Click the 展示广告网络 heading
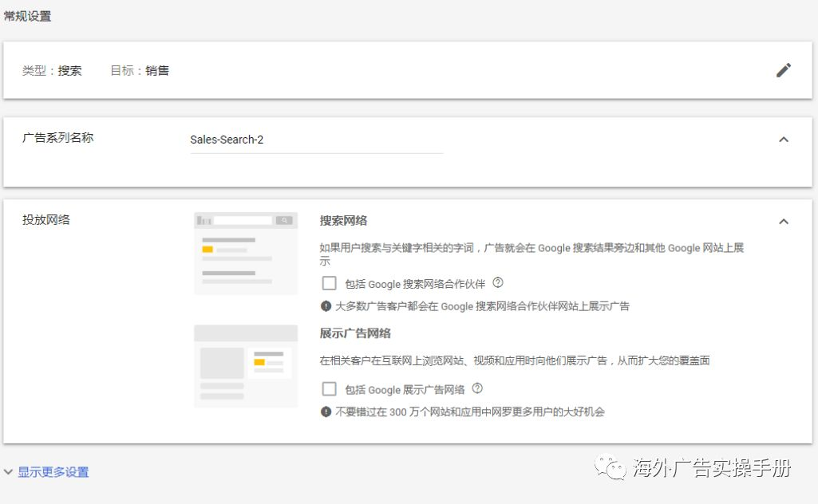The width and height of the screenshot is (818, 504). click(x=355, y=333)
